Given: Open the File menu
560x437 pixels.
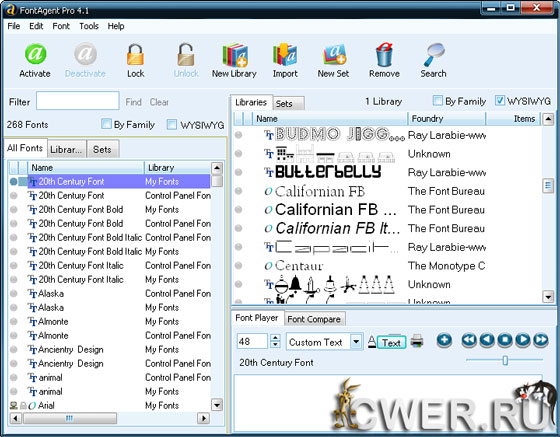Looking at the screenshot, I should point(14,26).
